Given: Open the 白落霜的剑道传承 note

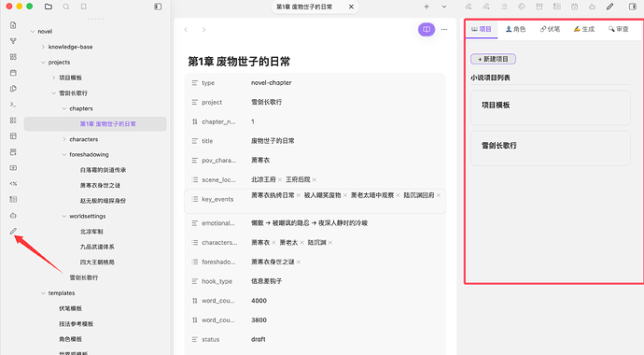Looking at the screenshot, I should (103, 170).
